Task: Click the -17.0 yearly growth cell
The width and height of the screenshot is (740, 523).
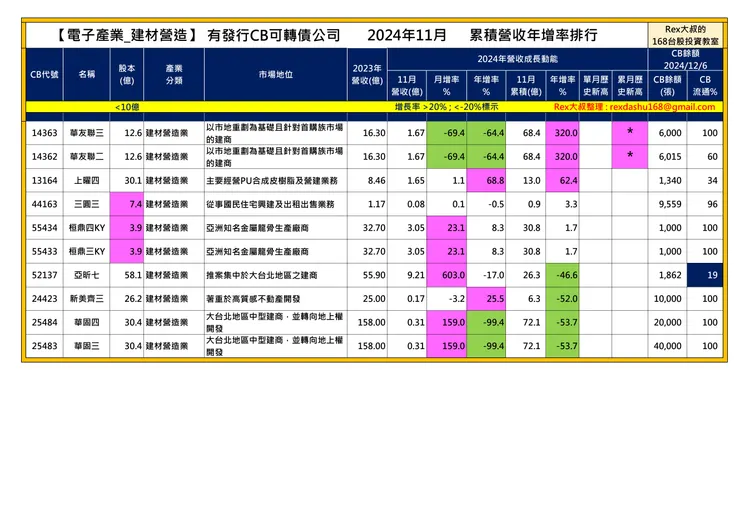Action: click(x=486, y=275)
